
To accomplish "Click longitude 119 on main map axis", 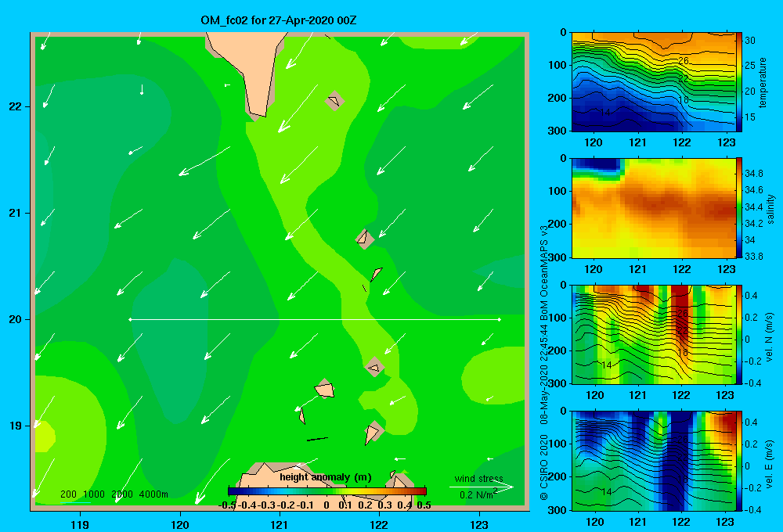I will [80, 524].
